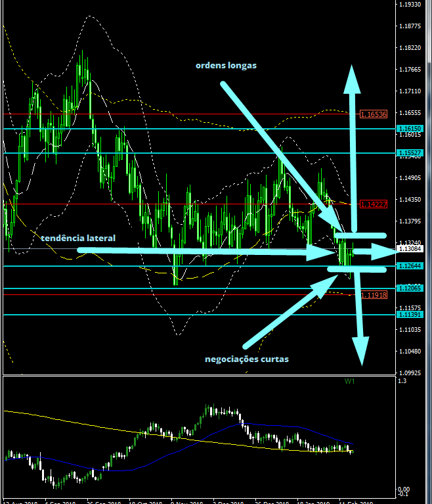Viewport: 432px width, 504px height.
Task: Click the red 1.14227 price tag
Action: point(373,204)
